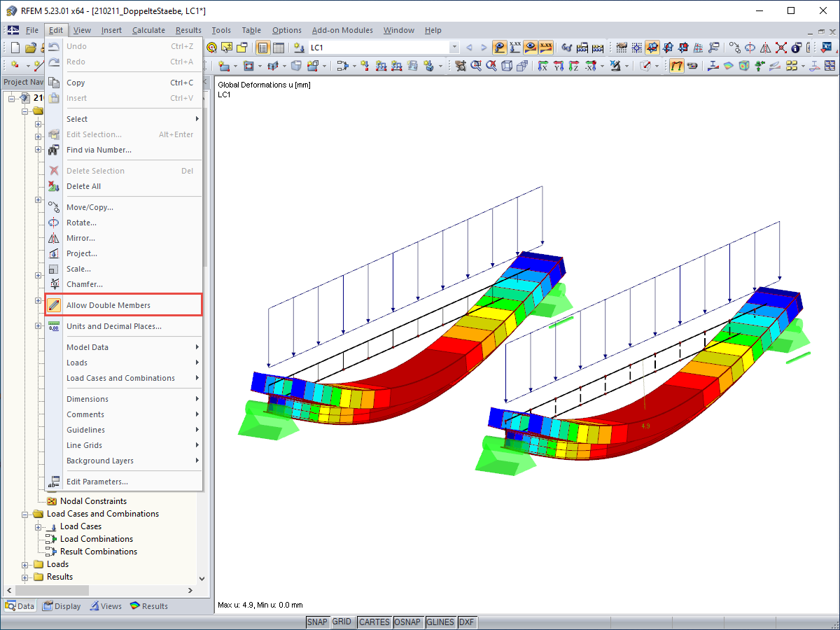This screenshot has width=840, height=630.
Task: Expand the Results folder in navigator
Action: pos(26,577)
